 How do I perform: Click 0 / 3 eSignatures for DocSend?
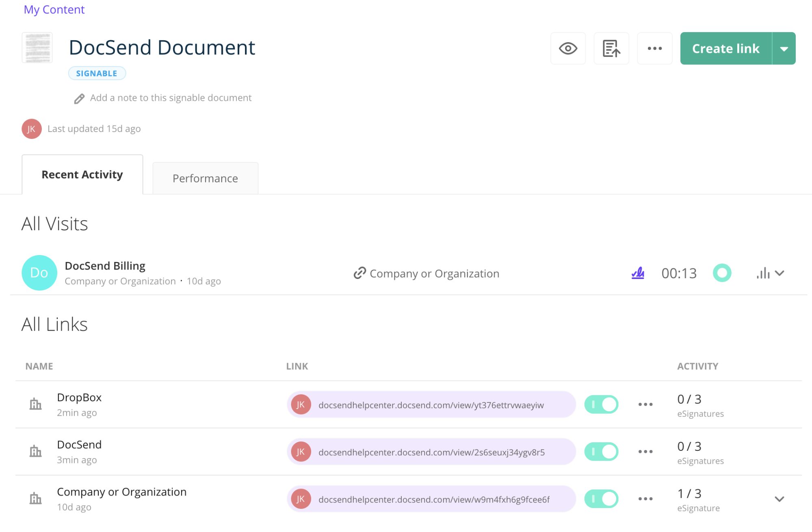point(700,452)
